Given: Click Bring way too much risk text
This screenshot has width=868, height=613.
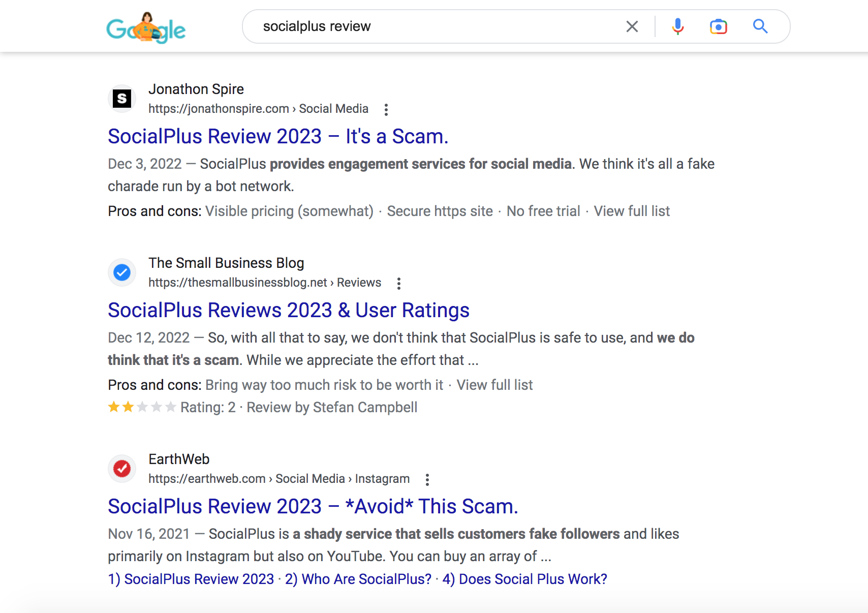Looking at the screenshot, I should click(324, 385).
